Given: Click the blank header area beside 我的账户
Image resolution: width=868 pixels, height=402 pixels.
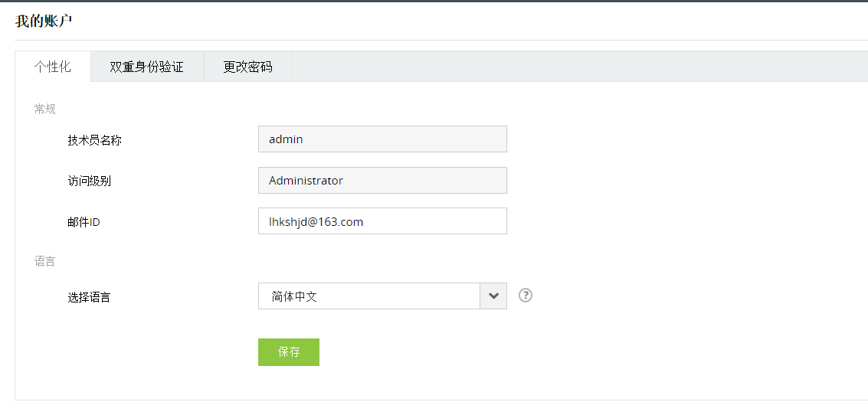Looking at the screenshot, I should [x=460, y=21].
